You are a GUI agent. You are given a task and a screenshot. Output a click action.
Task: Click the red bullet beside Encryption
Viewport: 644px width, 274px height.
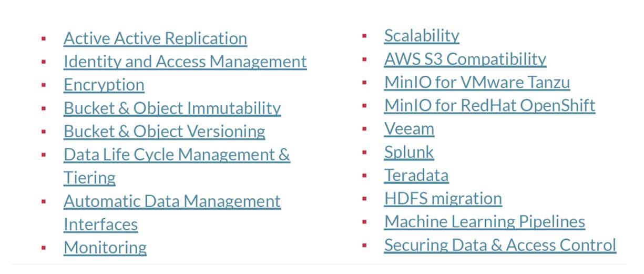point(43,85)
